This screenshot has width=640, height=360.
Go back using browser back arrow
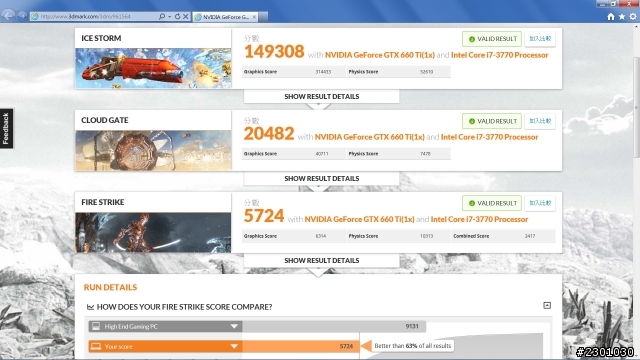coord(8,16)
